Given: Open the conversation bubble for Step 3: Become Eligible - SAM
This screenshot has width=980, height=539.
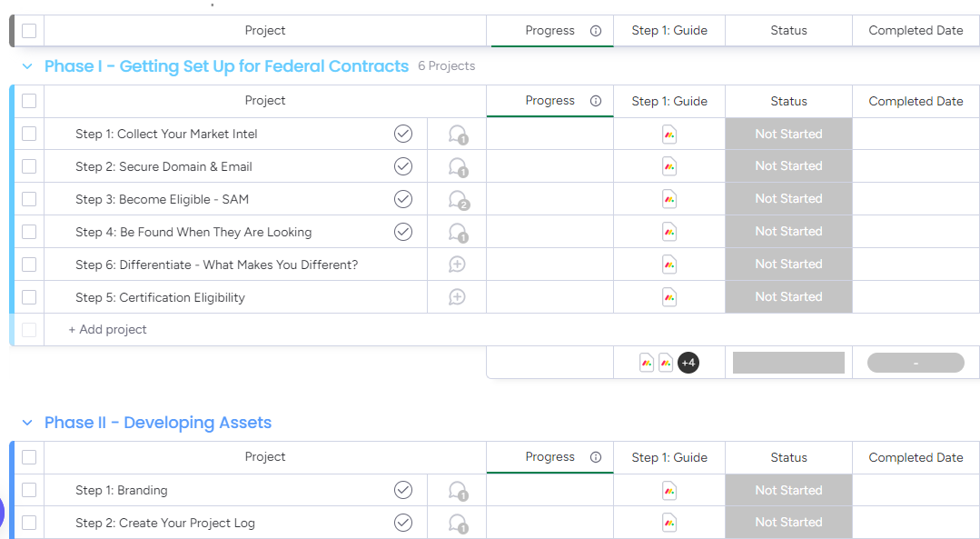Looking at the screenshot, I should (x=458, y=199).
